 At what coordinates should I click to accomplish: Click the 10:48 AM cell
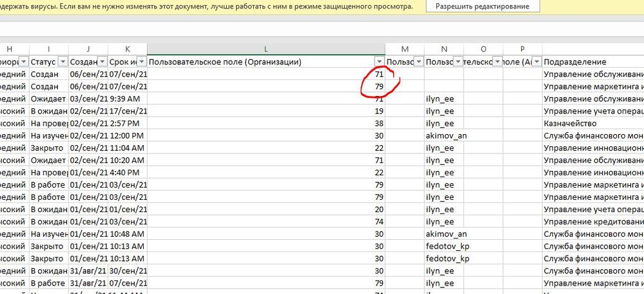[x=128, y=234]
